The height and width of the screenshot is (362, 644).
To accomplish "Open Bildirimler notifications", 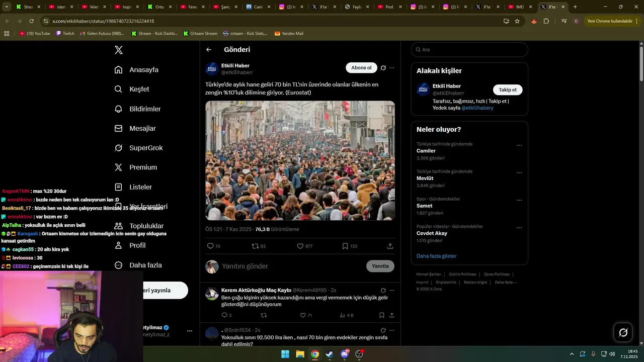I will [137, 109].
